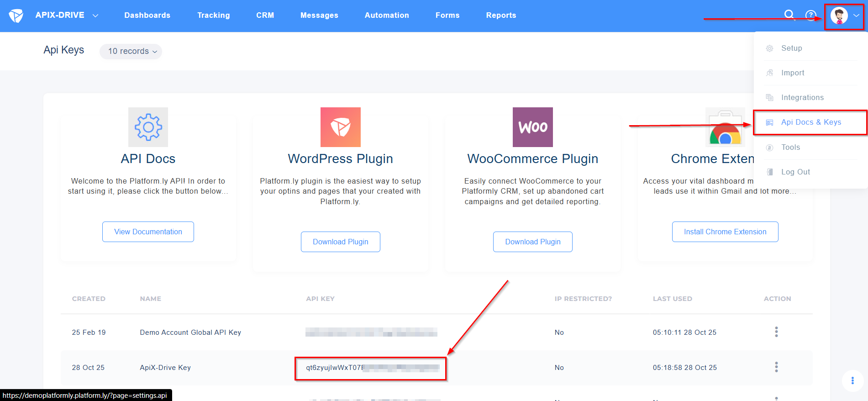Click Install Chrome Extension
The image size is (868, 401).
(725, 232)
